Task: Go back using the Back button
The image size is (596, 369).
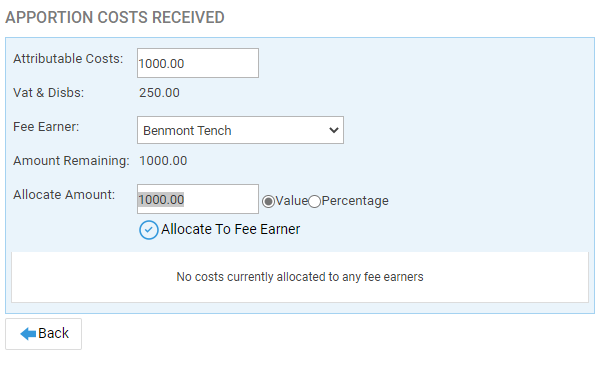Action: (43, 334)
